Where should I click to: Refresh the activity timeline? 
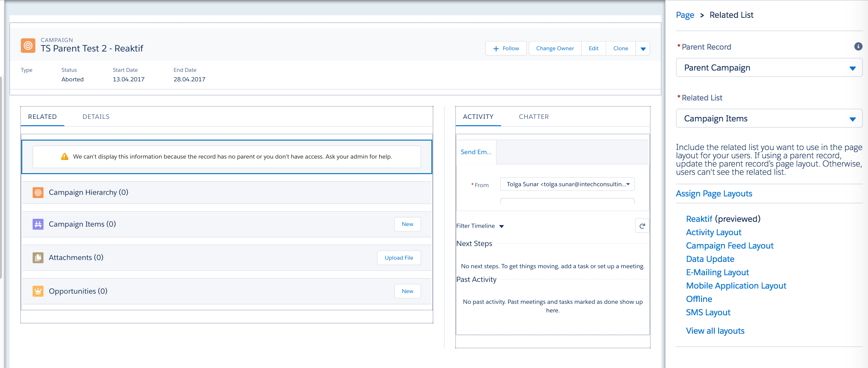click(642, 226)
